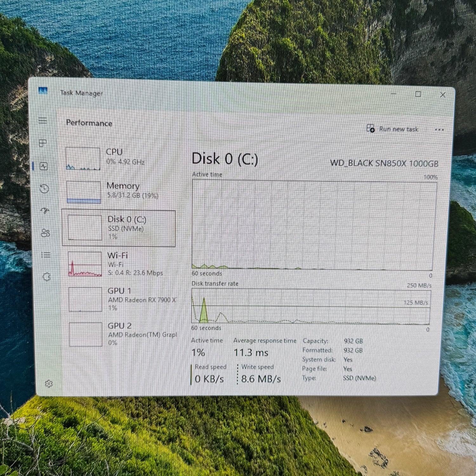Open the three-dot more options menu
Image resolution: width=476 pixels, height=476 pixels.
439,129
